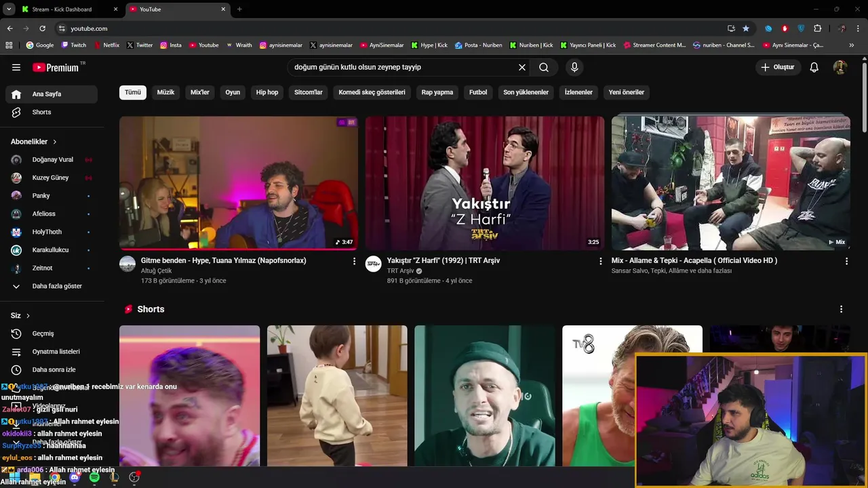Open Oynatma listeleri playlists
This screenshot has height=488, width=868.
[x=52, y=352]
